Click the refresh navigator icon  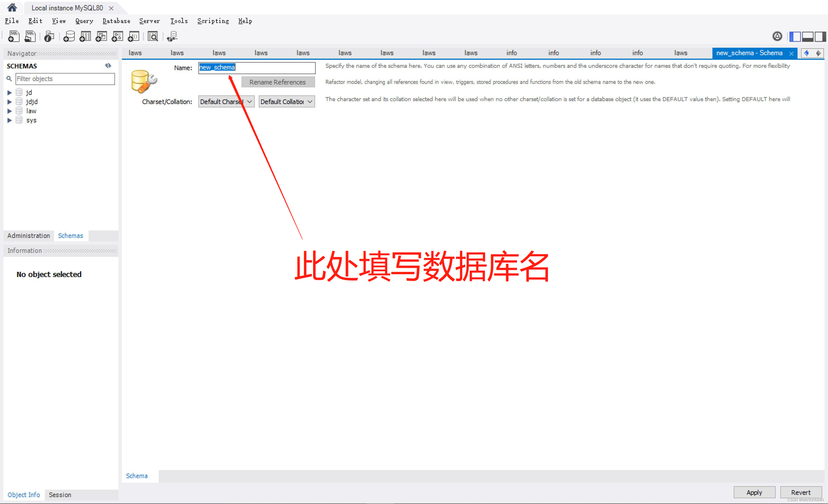click(108, 65)
